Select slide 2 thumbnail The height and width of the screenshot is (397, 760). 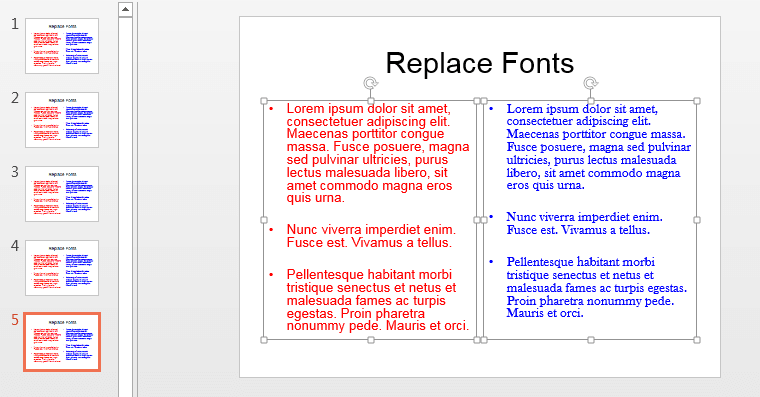click(62, 120)
